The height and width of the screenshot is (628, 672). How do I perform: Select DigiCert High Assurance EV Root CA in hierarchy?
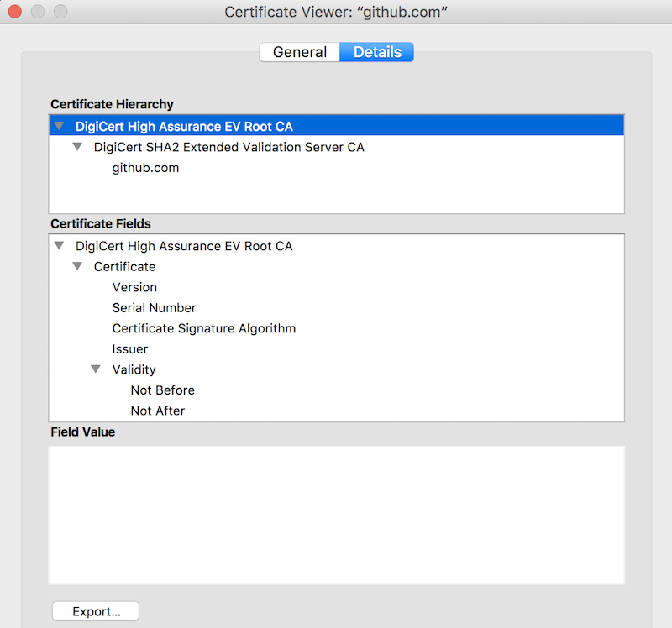pyautogui.click(x=337, y=126)
